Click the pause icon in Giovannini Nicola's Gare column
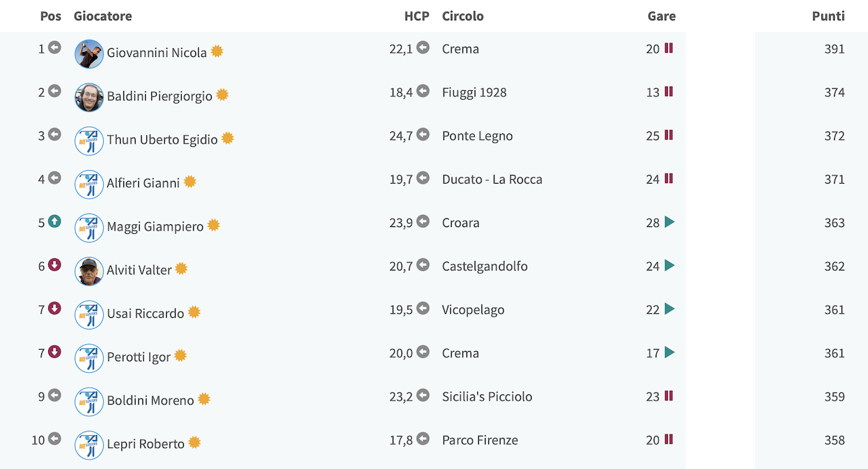Viewport: 868px width, 469px height. click(x=669, y=48)
